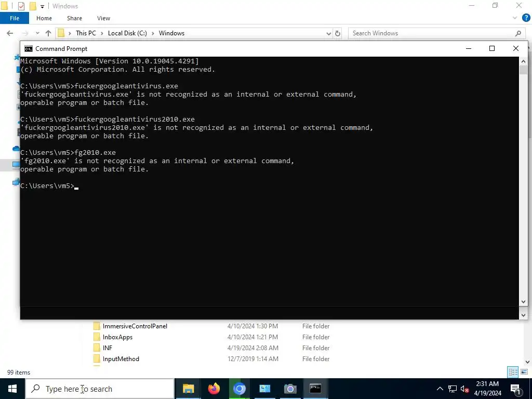532x399 pixels.
Task: Click the INF date modified cell
Action: 253,348
